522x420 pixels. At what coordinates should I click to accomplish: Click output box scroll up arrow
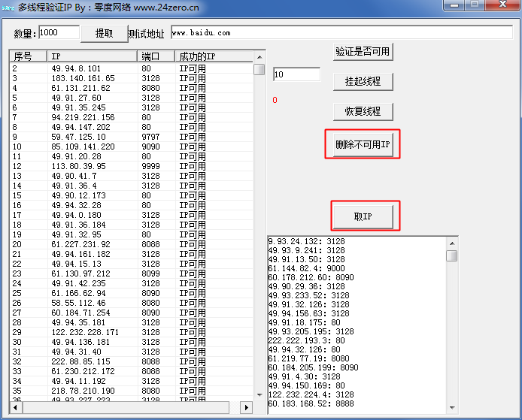coord(452,243)
